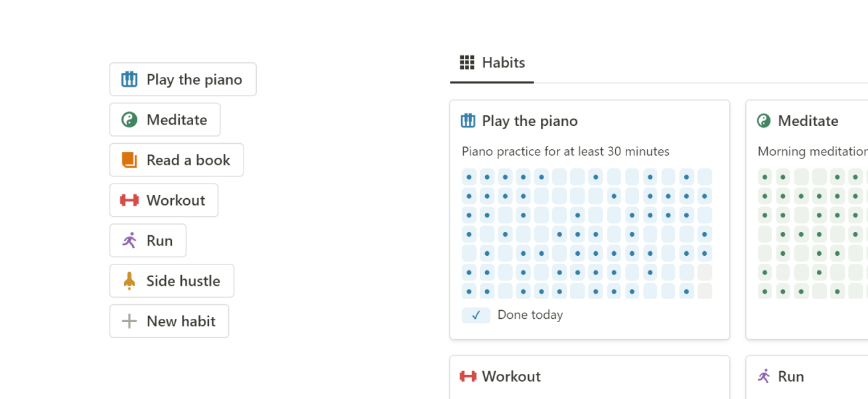The height and width of the screenshot is (399, 868).
Task: Click the first green square in the Meditate grid
Action: pos(765,177)
